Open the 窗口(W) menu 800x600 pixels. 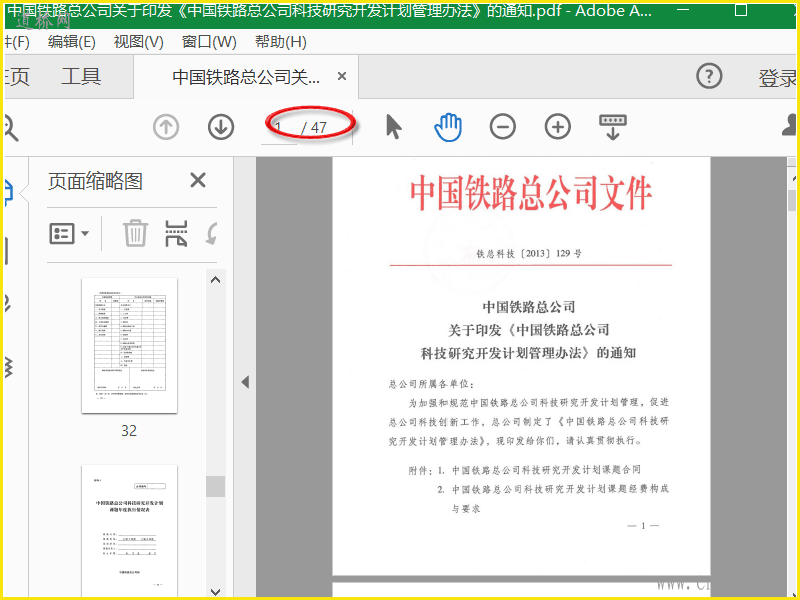pyautogui.click(x=209, y=42)
